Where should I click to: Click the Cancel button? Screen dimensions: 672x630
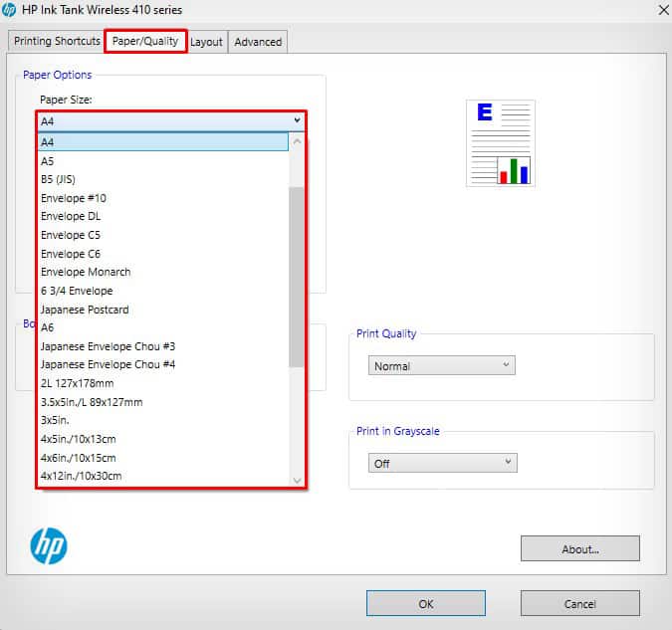[580, 603]
